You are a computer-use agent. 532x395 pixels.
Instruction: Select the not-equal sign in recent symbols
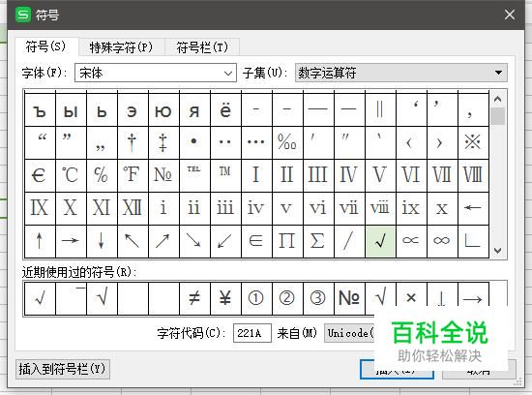pos(194,298)
